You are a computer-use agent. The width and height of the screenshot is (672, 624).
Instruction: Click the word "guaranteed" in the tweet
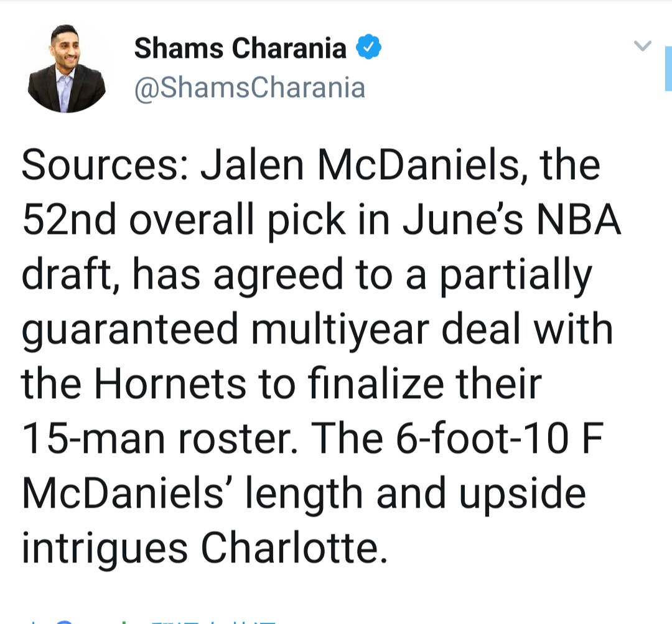click(x=130, y=329)
